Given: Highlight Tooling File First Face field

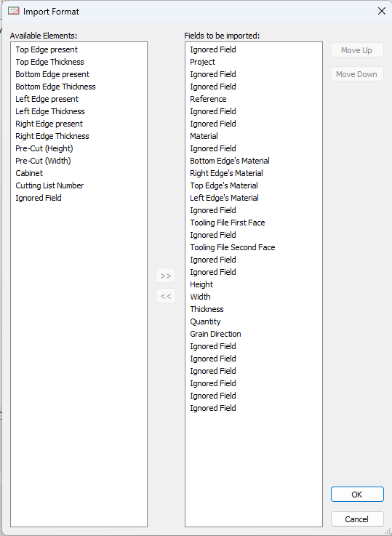Looking at the screenshot, I should 227,223.
